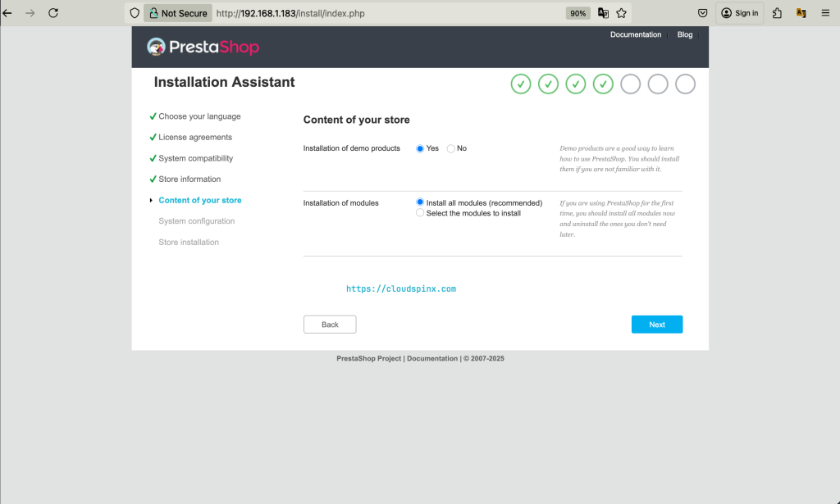Go Back to the previous step

[x=330, y=325]
